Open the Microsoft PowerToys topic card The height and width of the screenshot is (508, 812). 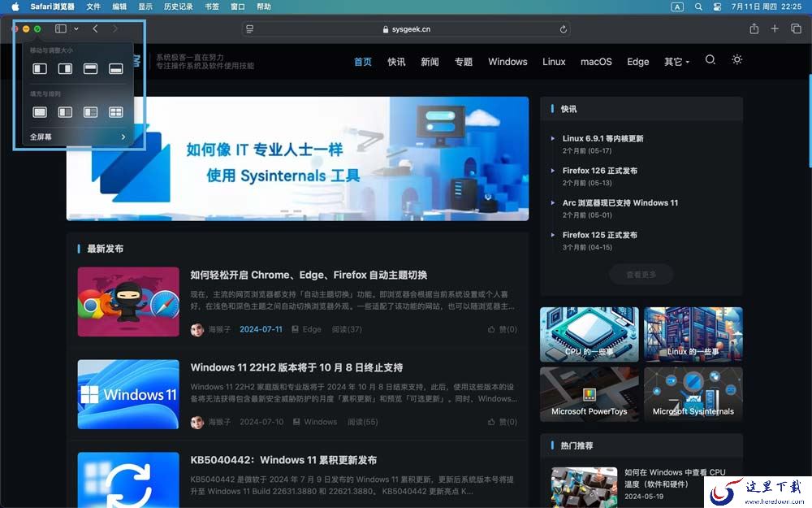pos(590,394)
